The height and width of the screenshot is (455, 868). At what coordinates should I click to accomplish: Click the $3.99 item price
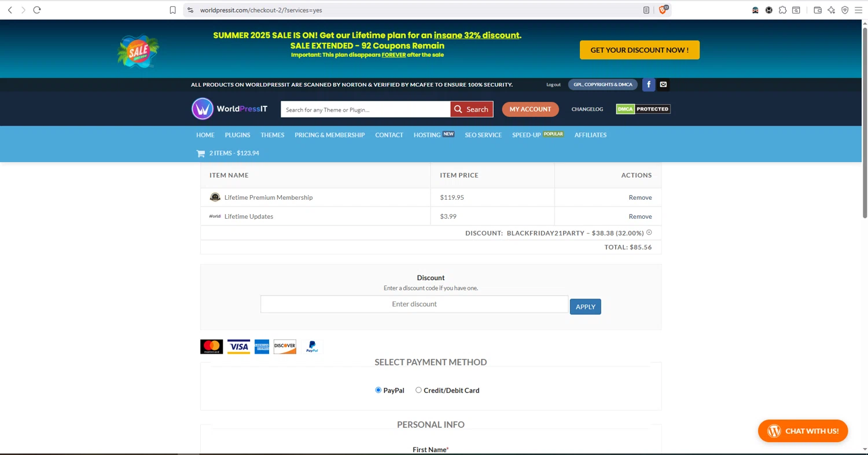448,217
